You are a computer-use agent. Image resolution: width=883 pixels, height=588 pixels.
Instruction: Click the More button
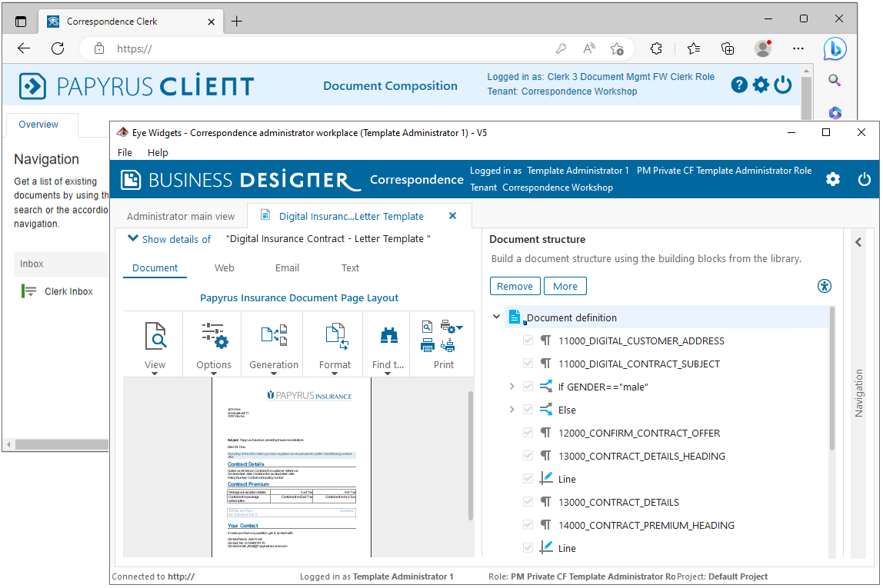click(565, 286)
